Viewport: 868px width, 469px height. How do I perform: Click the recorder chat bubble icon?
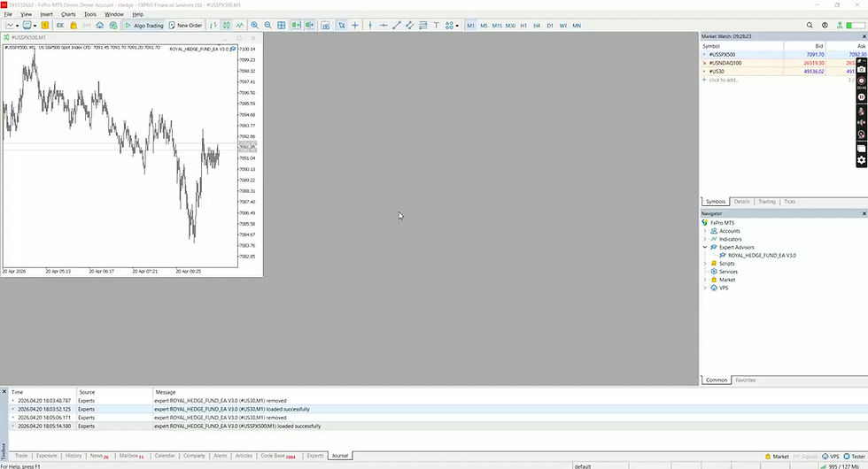861,149
